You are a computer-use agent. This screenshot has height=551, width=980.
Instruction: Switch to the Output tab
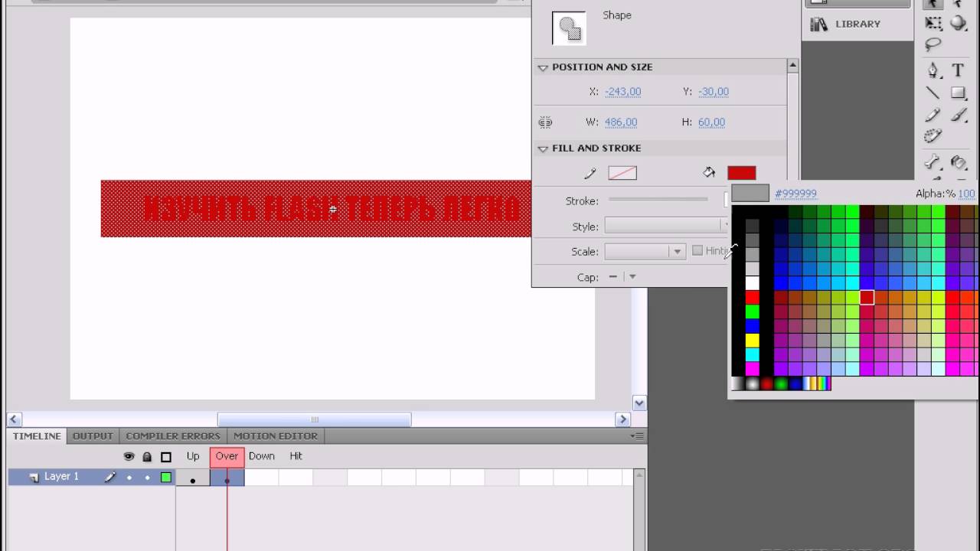pos(93,436)
